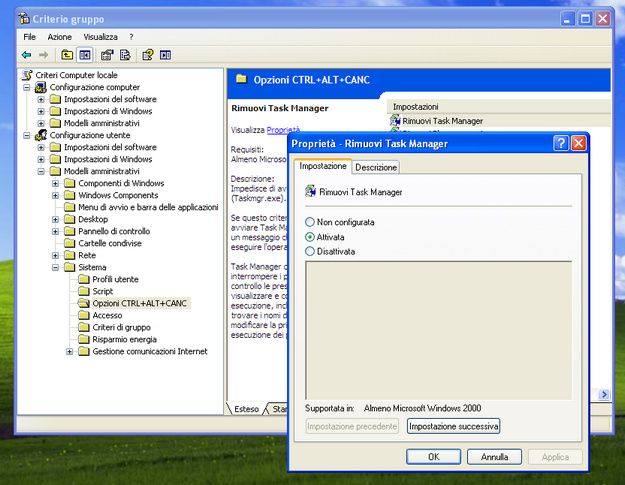Image resolution: width=625 pixels, height=485 pixels.
Task: Click the open folder icon of Opzioni CTRL+ALT+CANC
Action: [x=84, y=303]
